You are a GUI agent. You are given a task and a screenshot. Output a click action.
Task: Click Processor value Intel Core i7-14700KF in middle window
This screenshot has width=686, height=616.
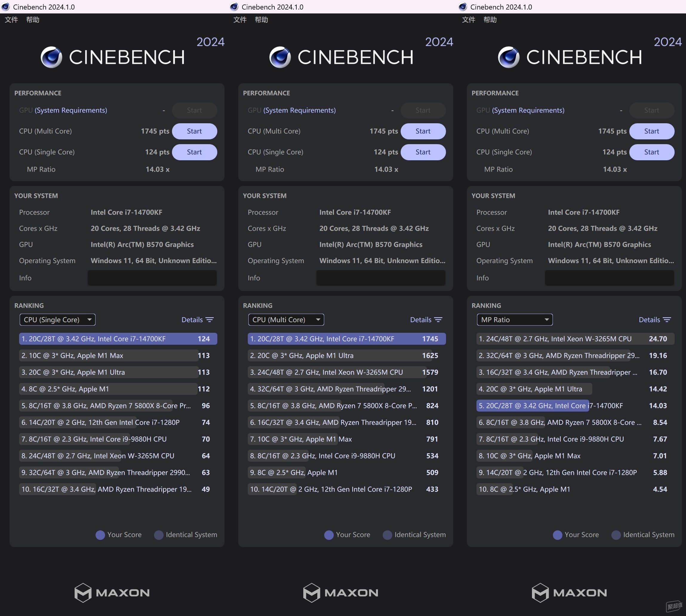[355, 212]
